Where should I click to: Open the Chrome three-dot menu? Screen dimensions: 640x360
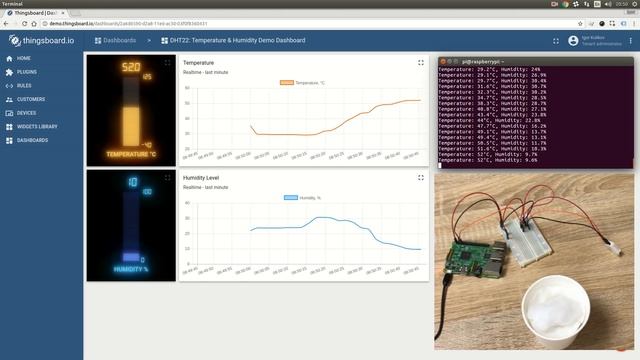point(634,24)
